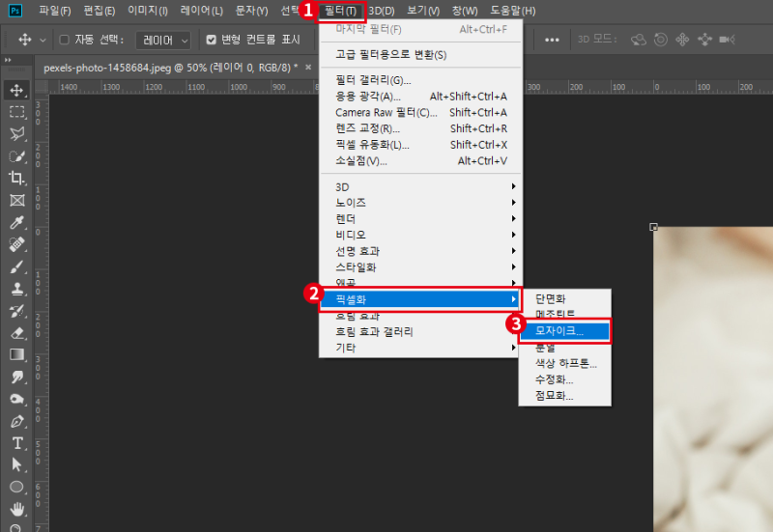Select the Eraser tool
Screen dimensions: 773x532
pyautogui.click(x=16, y=333)
